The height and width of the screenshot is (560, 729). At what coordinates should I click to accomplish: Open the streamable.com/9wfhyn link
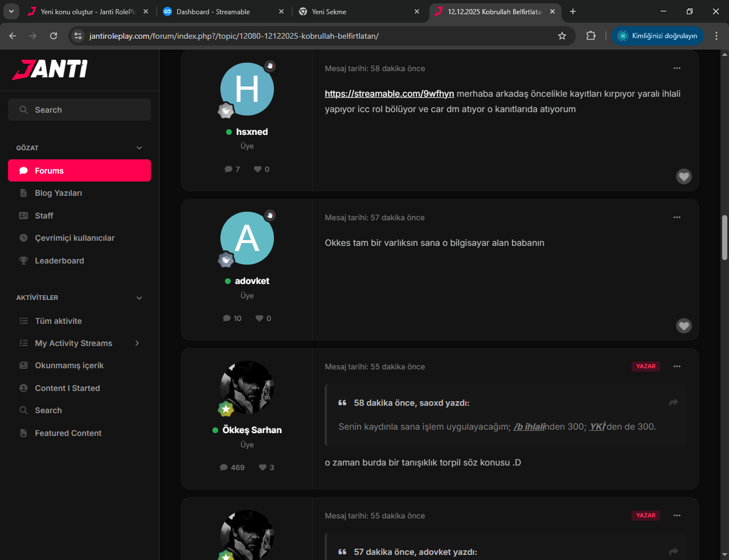pos(390,94)
